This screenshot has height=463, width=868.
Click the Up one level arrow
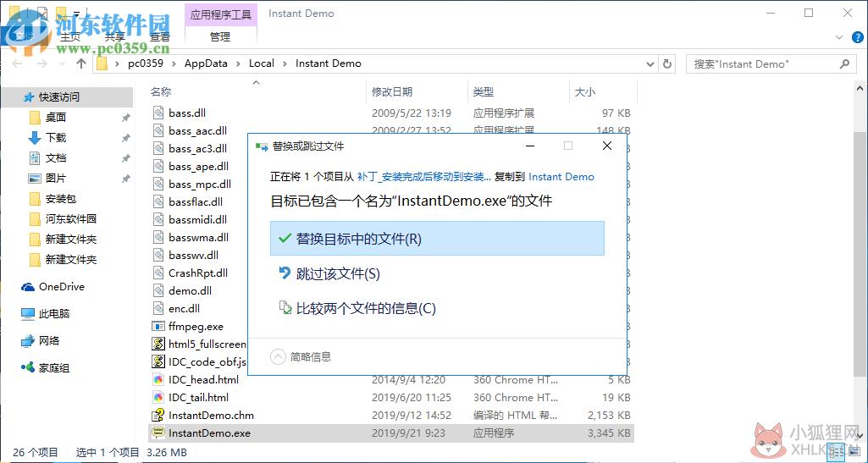81,63
